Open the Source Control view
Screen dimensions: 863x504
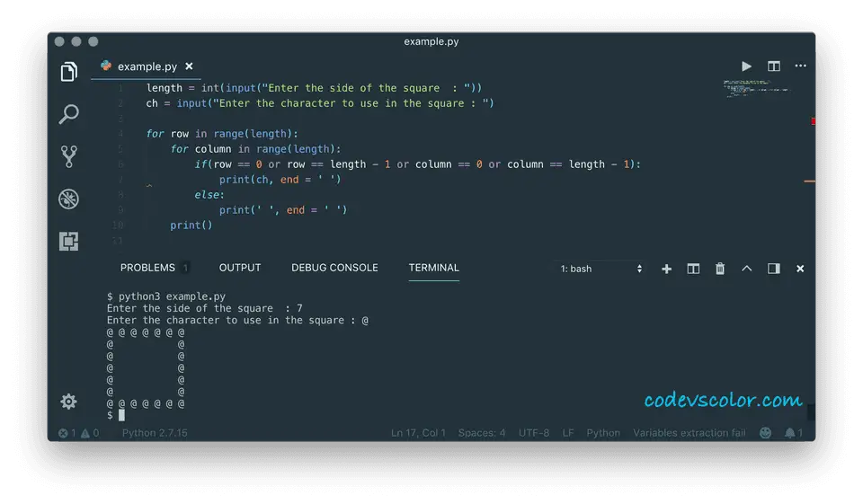(x=69, y=156)
